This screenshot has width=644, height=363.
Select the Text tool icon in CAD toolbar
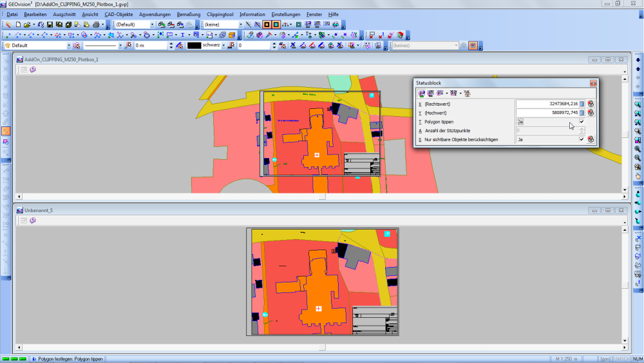[183, 35]
